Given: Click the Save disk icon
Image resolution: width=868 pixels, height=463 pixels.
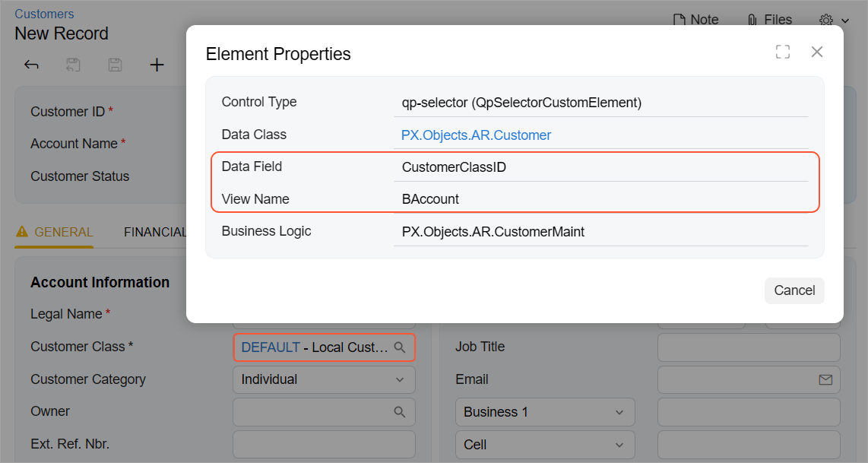Looking at the screenshot, I should pyautogui.click(x=115, y=65).
